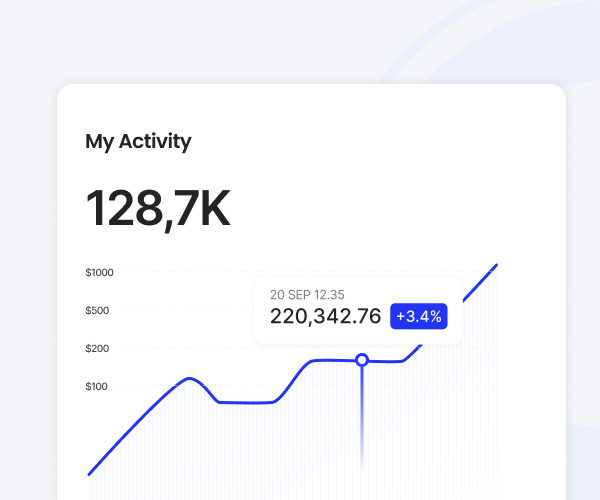Screen dimensions: 600x500
Task: Click the rising curve between dip and plateau
Action: 290,380
